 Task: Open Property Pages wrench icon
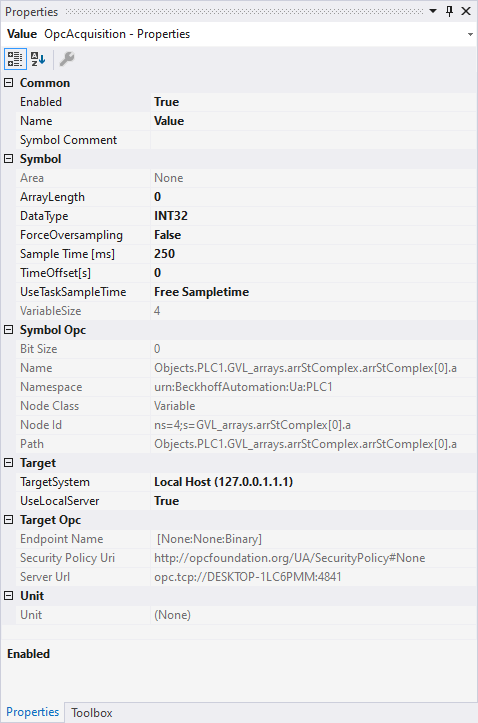click(x=67, y=59)
